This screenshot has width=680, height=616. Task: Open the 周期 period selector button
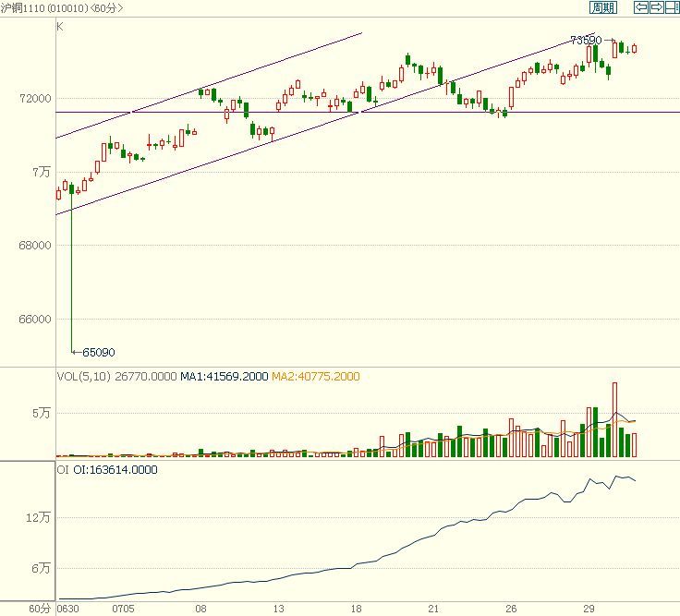pos(602,7)
